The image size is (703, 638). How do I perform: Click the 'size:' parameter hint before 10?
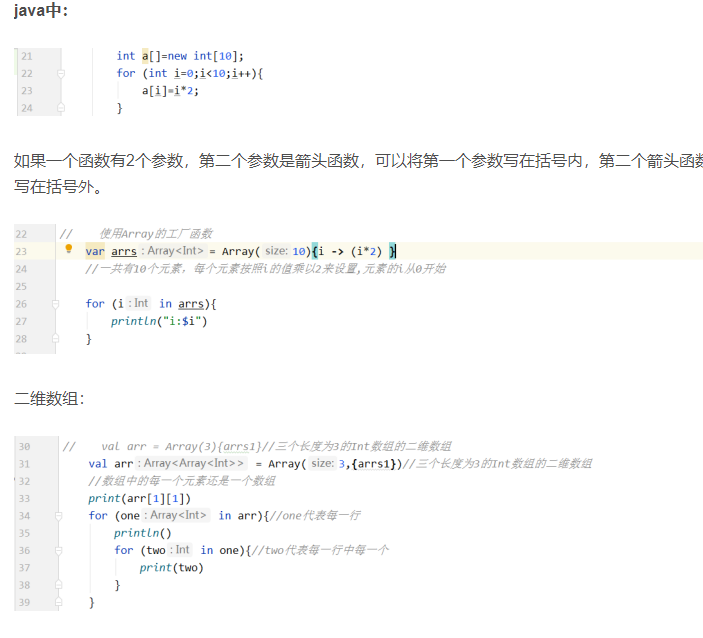[x=276, y=251]
